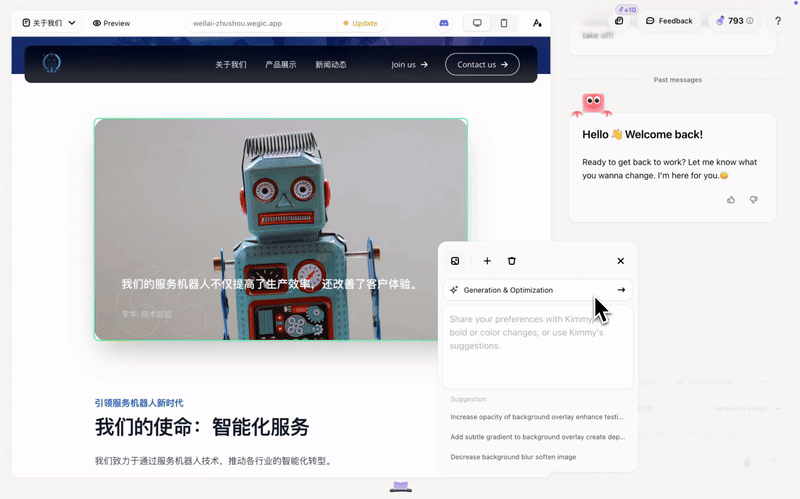The image size is (800, 499).
Task: Click the plus add icon in popup
Action: pyautogui.click(x=487, y=261)
